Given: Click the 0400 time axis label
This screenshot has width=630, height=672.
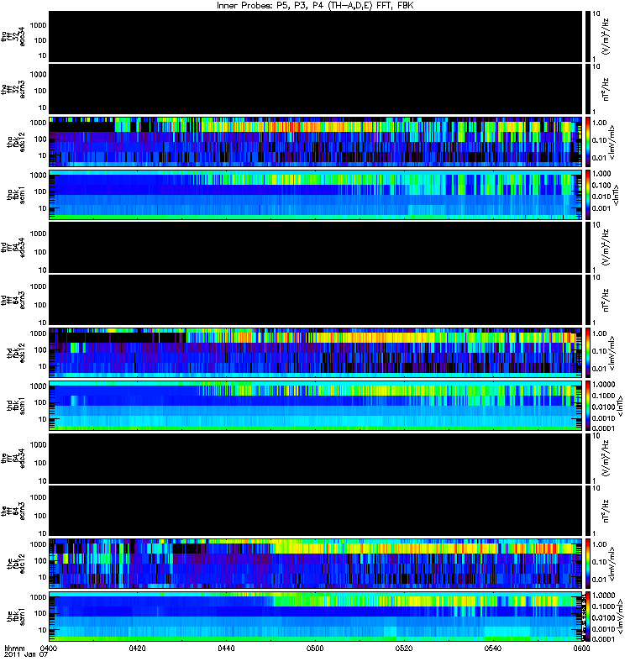Looking at the screenshot, I should [x=49, y=648].
